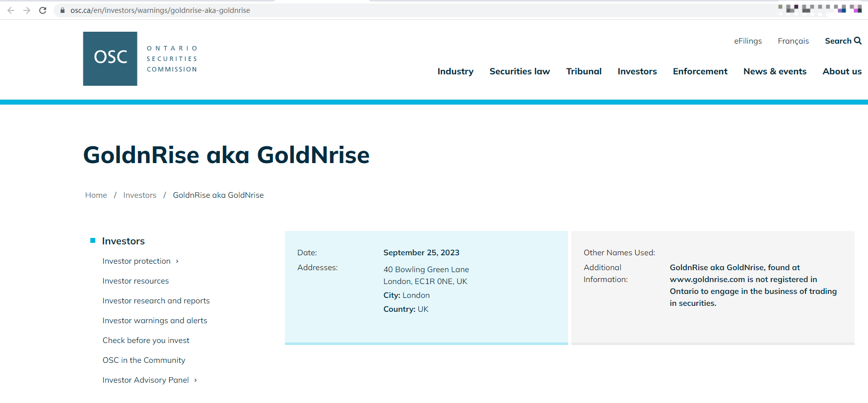This screenshot has width=868, height=403.
Task: Click the address line London, EC1R 0NE, UK
Action: [x=425, y=282]
